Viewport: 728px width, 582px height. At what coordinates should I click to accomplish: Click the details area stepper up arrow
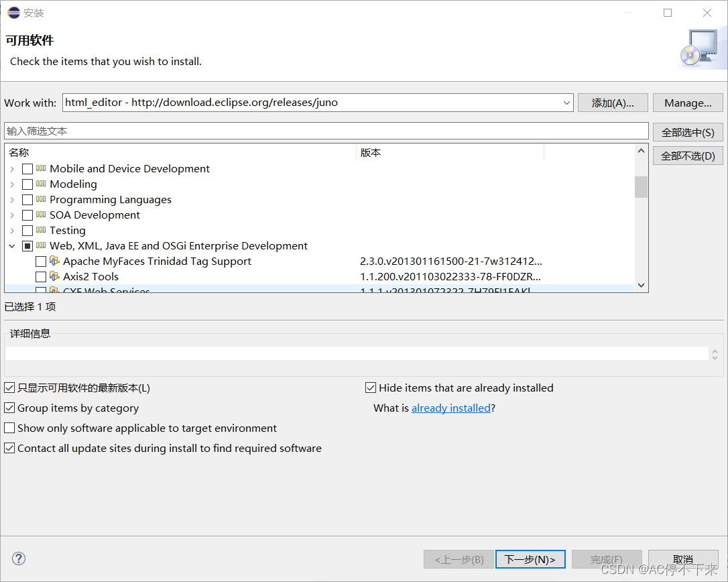715,351
